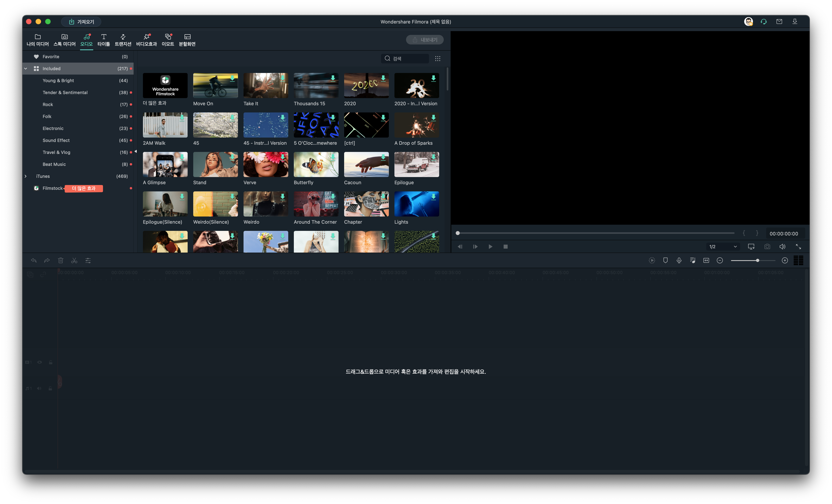Click the split (scissors) icon in timeline toolbar
Screen dimensions: 832x504
(x=74, y=260)
